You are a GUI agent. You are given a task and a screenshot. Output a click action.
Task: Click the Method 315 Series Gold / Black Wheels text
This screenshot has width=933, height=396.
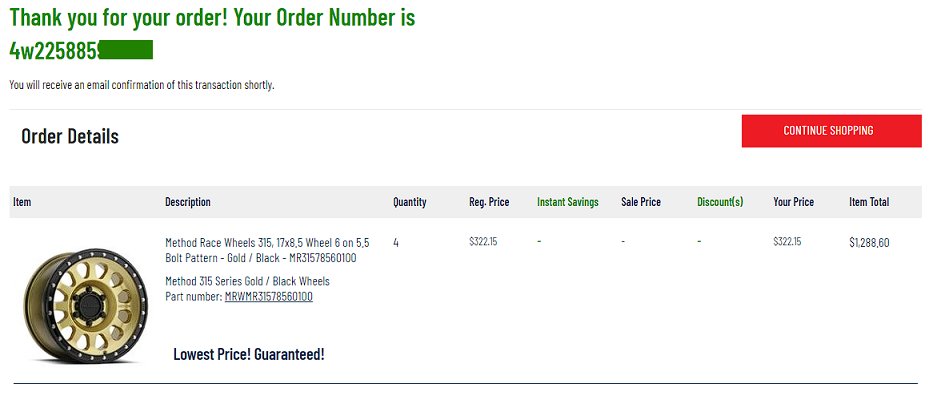[247, 281]
